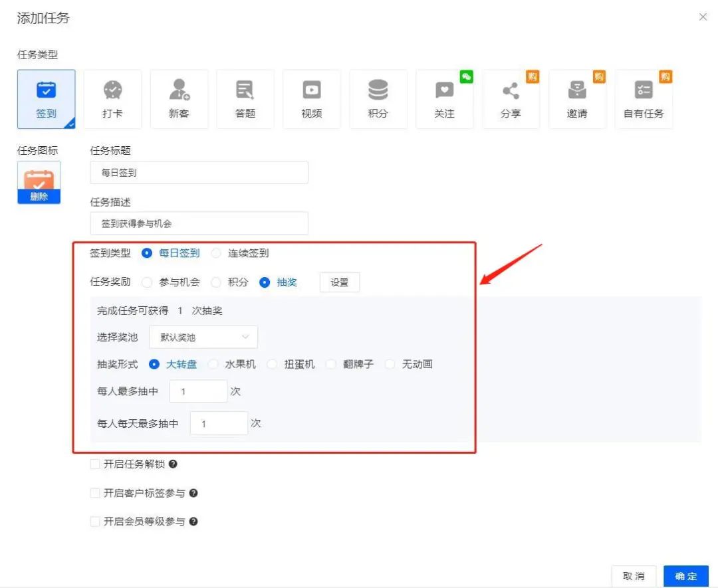Click the 设置 button
This screenshot has height=588, width=718.
click(340, 282)
